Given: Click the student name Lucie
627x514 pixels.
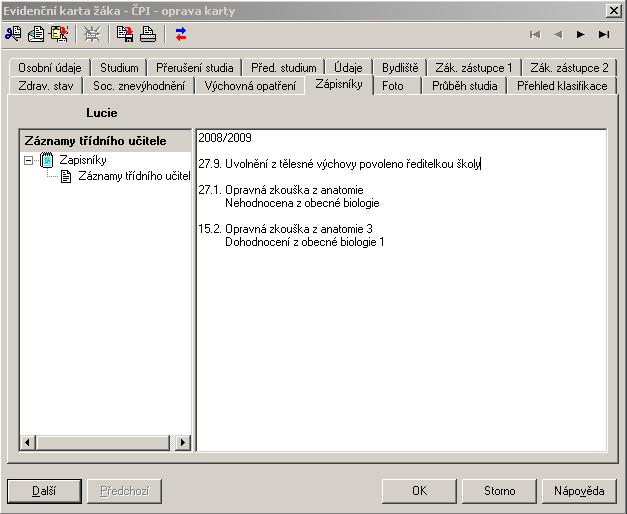Looking at the screenshot, I should (102, 113).
